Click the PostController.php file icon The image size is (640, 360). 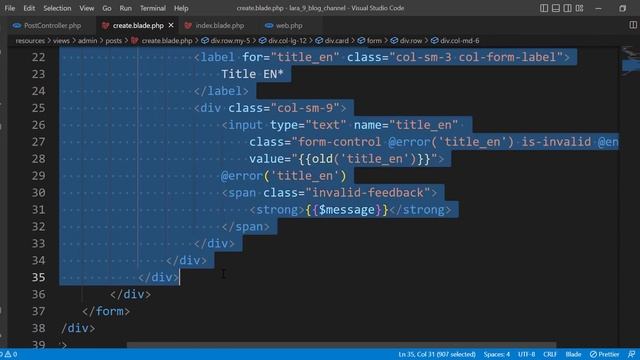pos(17,25)
